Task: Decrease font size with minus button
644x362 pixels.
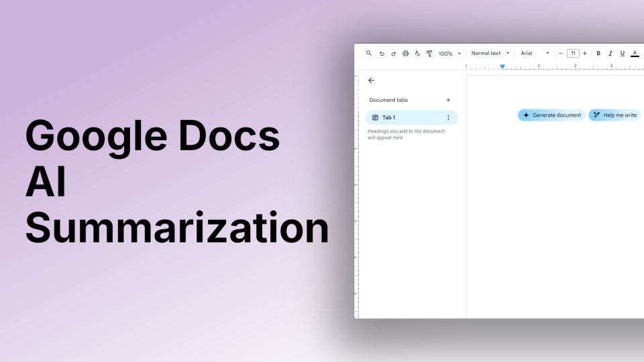Action: [561, 54]
